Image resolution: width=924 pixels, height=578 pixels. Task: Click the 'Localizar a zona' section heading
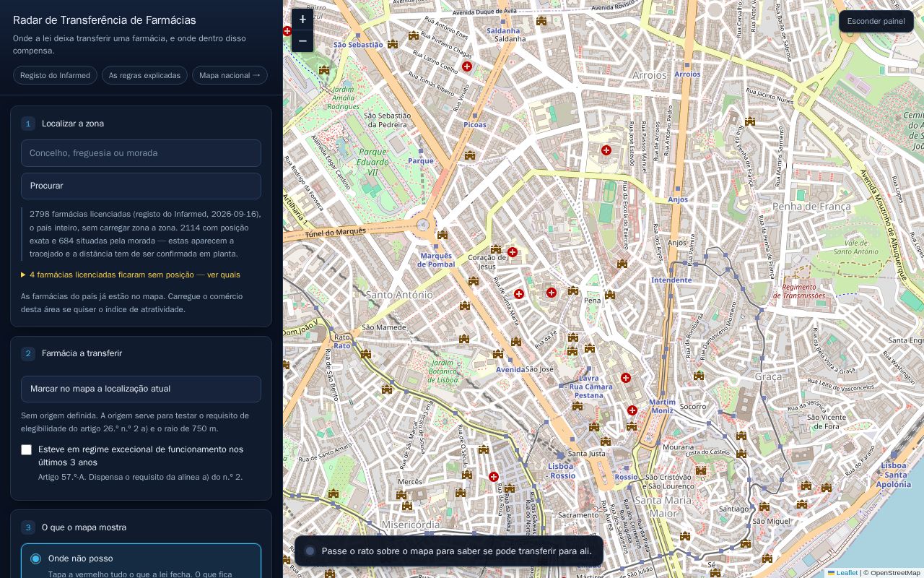tap(73, 124)
